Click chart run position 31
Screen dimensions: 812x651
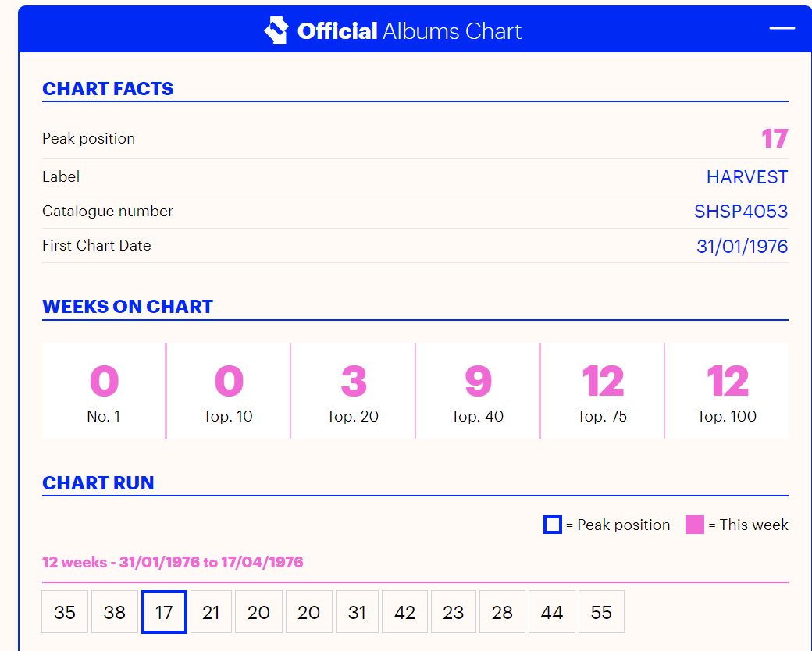click(x=357, y=612)
